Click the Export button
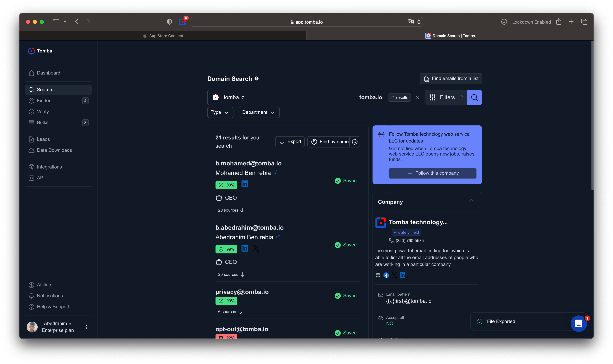 click(x=290, y=142)
